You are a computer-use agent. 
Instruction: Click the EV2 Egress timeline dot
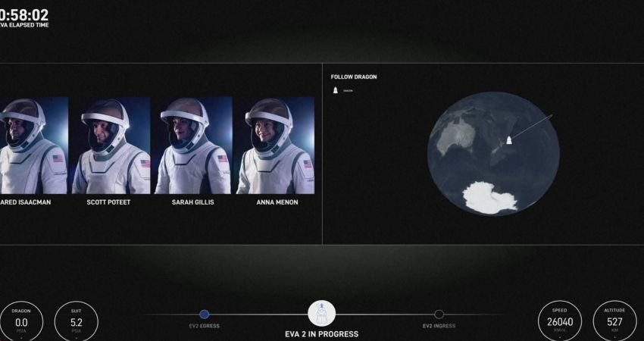(204, 314)
